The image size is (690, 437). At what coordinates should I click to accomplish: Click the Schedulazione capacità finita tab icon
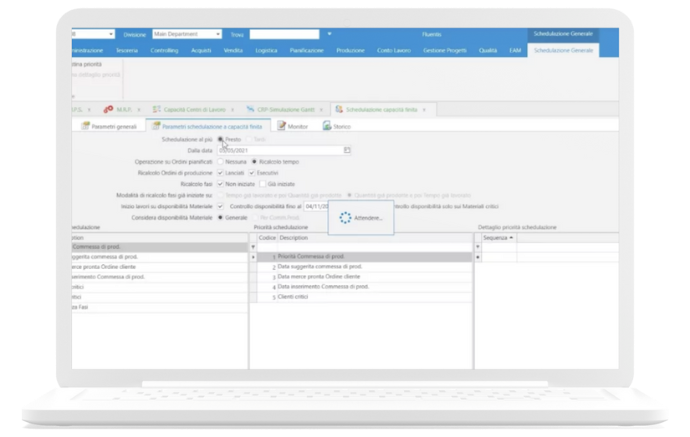pos(338,109)
